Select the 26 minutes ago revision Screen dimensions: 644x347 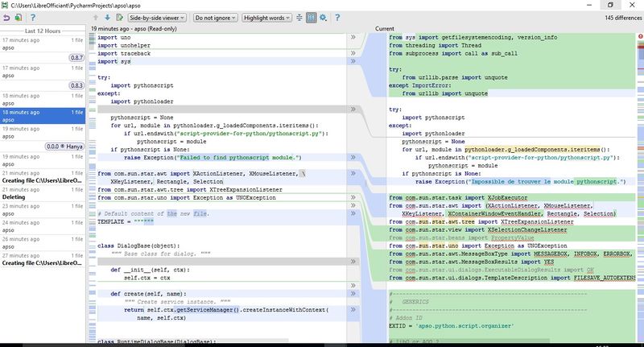43,242
